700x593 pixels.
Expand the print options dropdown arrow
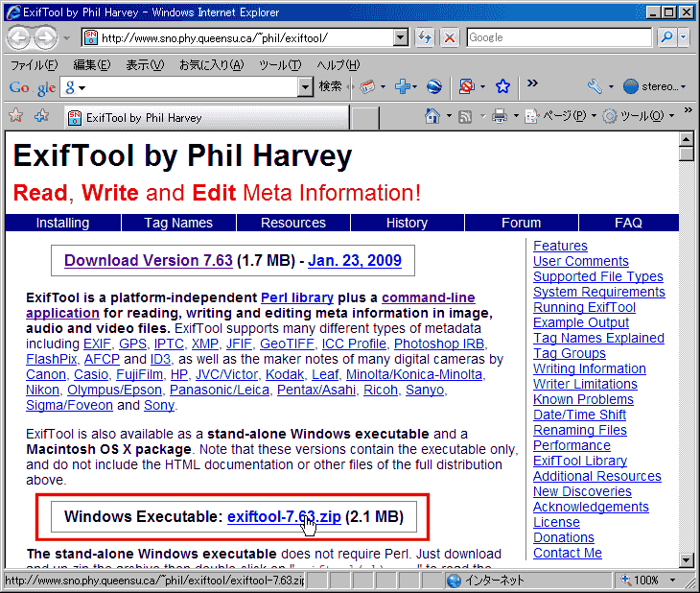click(516, 116)
